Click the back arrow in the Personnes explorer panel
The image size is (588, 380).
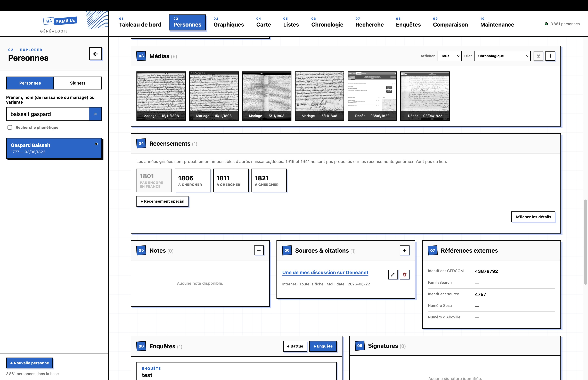click(95, 54)
